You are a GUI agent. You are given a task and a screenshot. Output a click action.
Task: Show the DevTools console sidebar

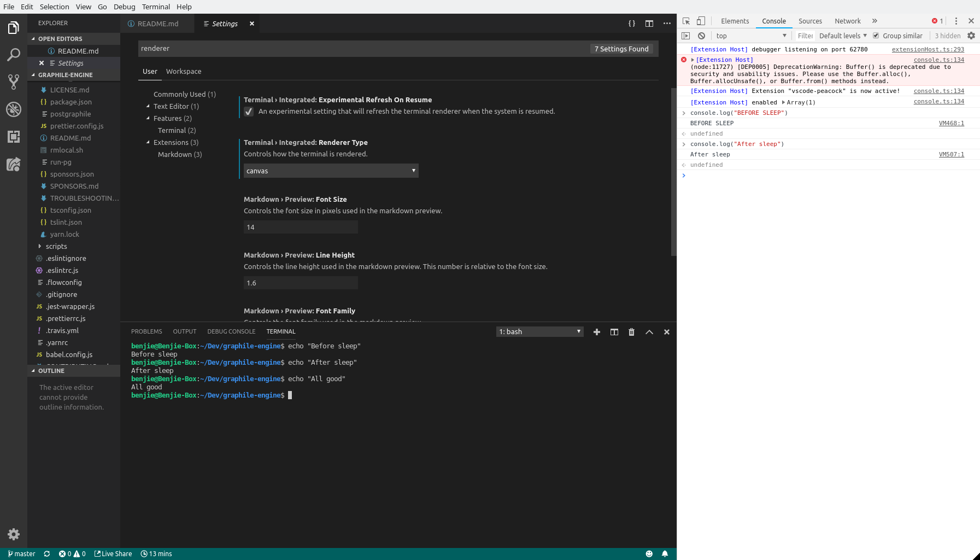[686, 36]
